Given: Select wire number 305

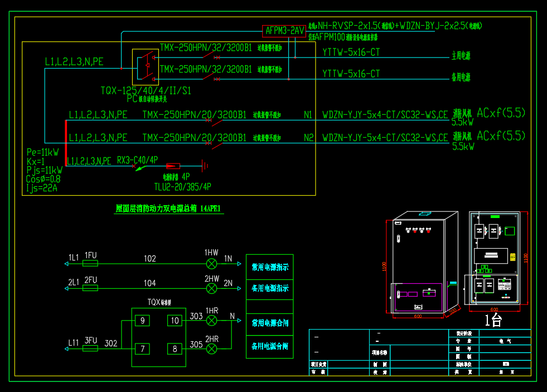Looking at the screenshot, I should pyautogui.click(x=196, y=345).
